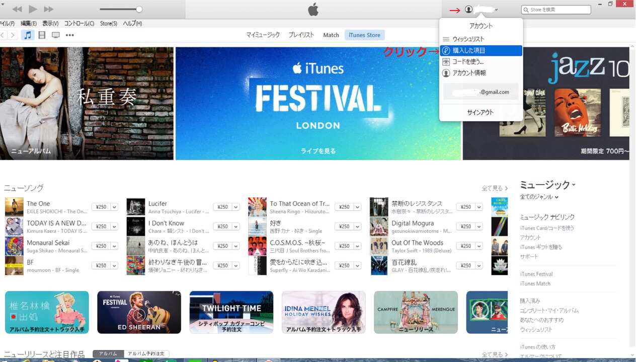Image resolution: width=644 pixels, height=362 pixels.
Task: Open dropdown arrow beside 百花繚乱 price
Action: (479, 265)
